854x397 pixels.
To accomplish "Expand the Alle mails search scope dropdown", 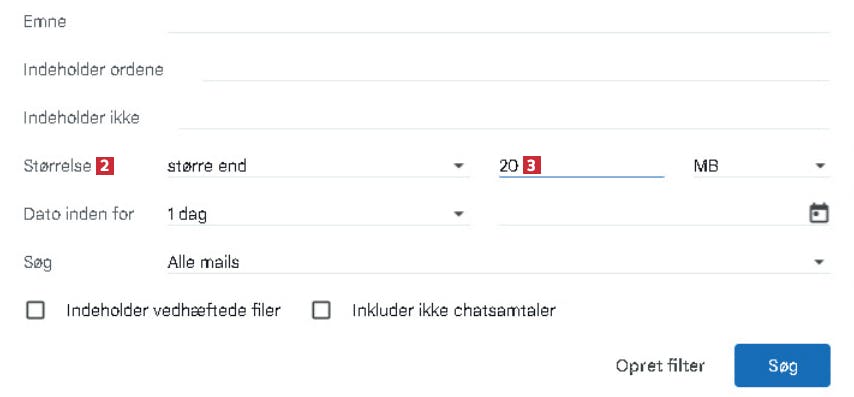I will tap(498, 262).
